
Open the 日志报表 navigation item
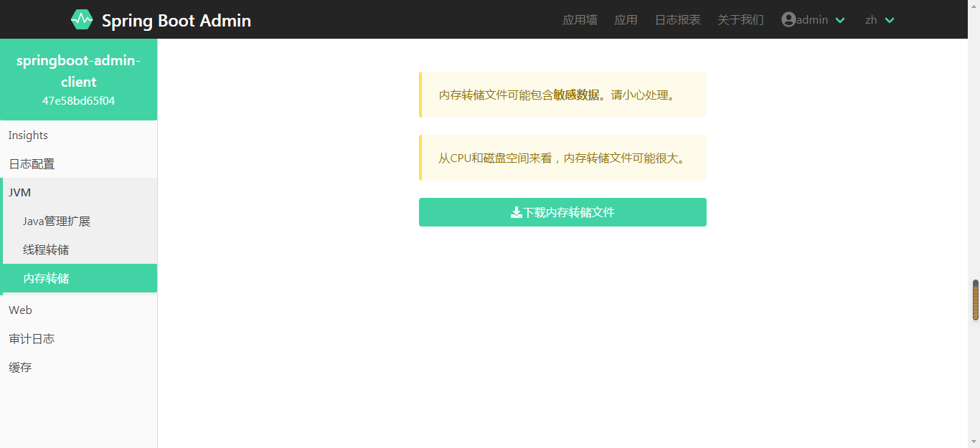tap(677, 19)
